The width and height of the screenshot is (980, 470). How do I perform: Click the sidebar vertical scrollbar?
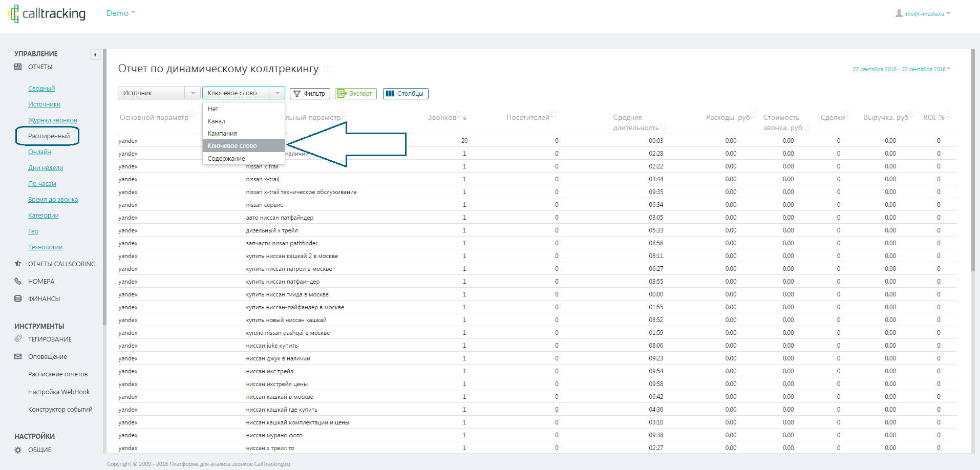(104, 187)
